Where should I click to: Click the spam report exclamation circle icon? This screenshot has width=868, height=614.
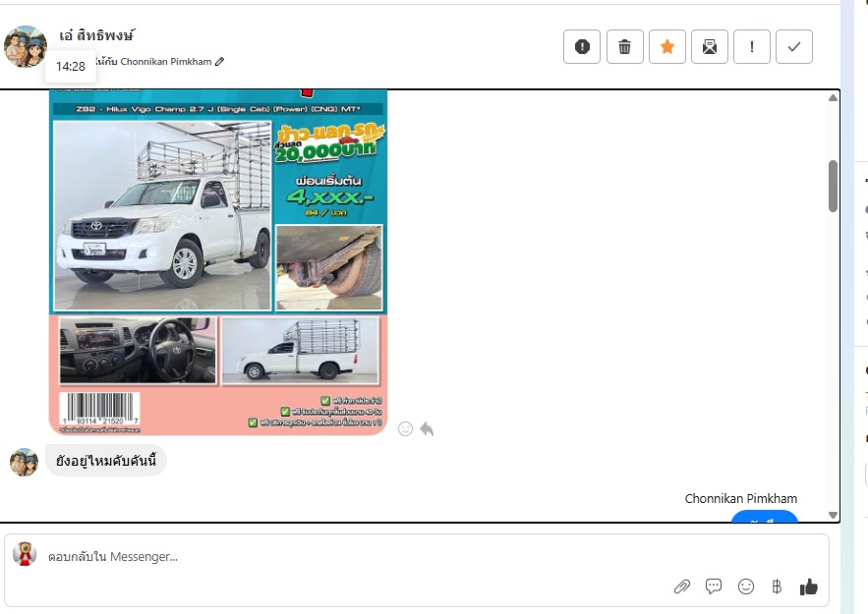(x=582, y=47)
